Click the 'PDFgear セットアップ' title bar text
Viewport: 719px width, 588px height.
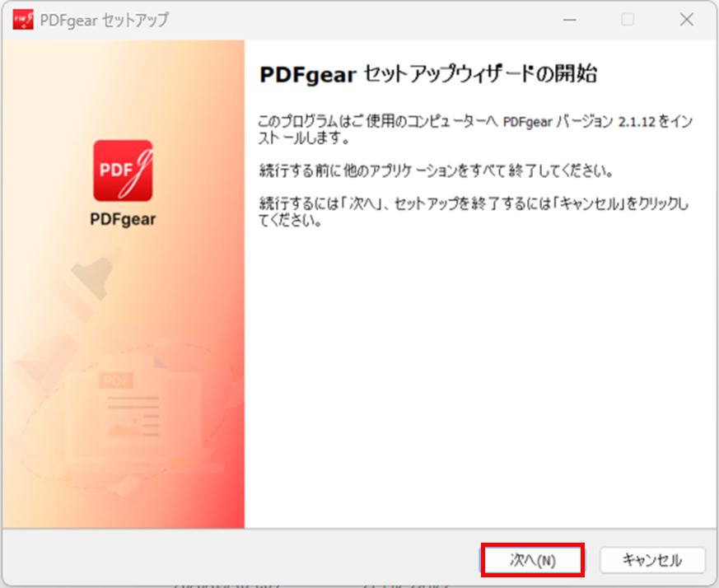[105, 21]
